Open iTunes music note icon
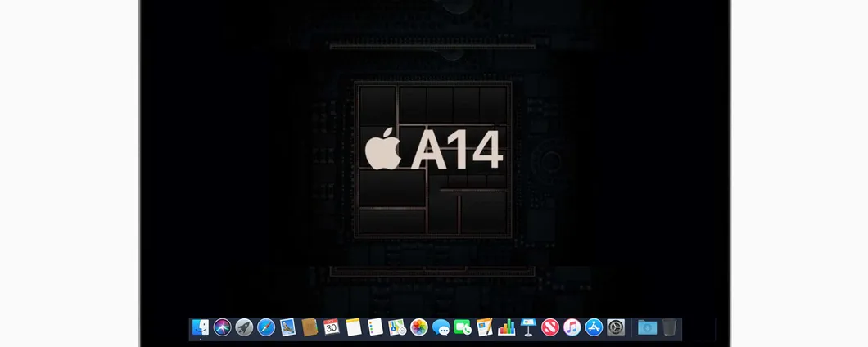Screen dimensions: 868x347 pyautogui.click(x=572, y=327)
